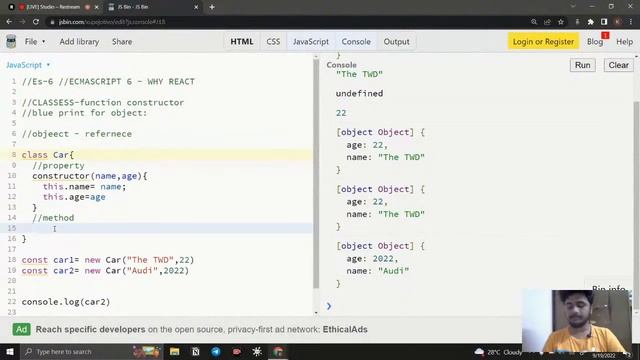
Task: Click the weather cloud icon in taskbar
Action: (480, 351)
